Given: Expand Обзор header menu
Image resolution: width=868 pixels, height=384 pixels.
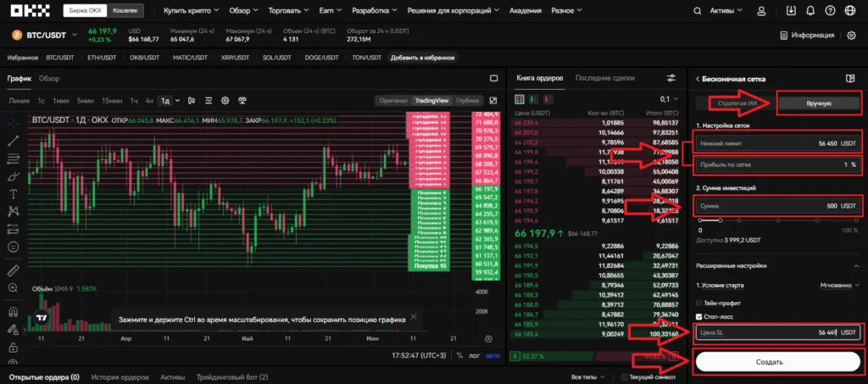Looking at the screenshot, I should (x=243, y=10).
